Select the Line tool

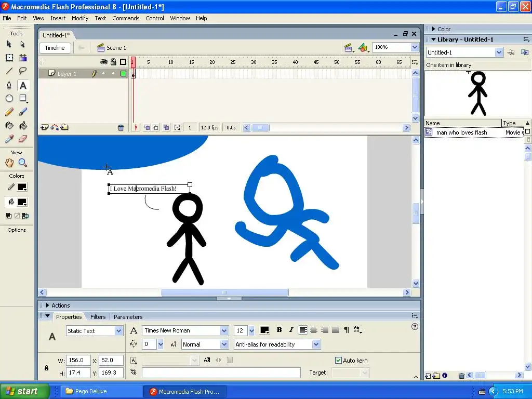tap(9, 71)
